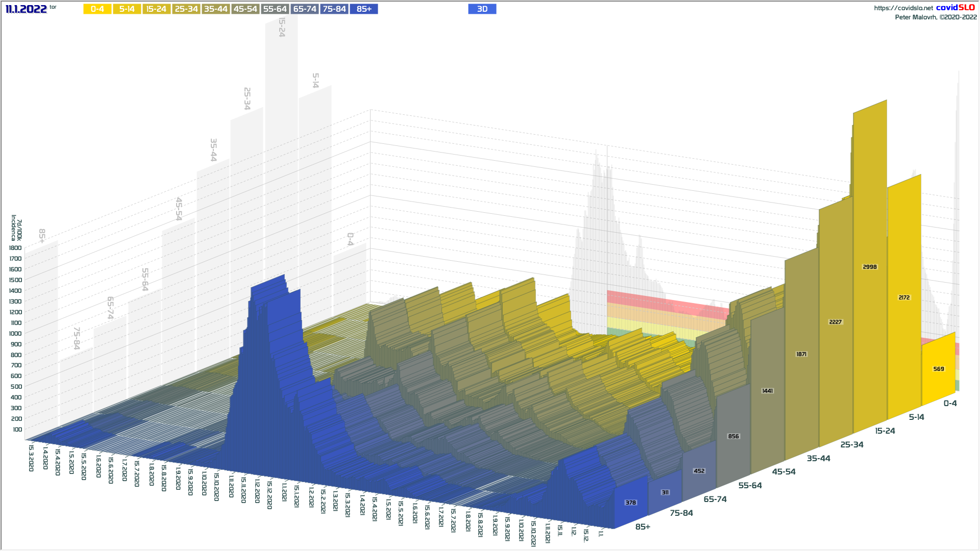980x551 pixels.
Task: Click the 1871 label on 35-44 bar
Action: pos(801,354)
